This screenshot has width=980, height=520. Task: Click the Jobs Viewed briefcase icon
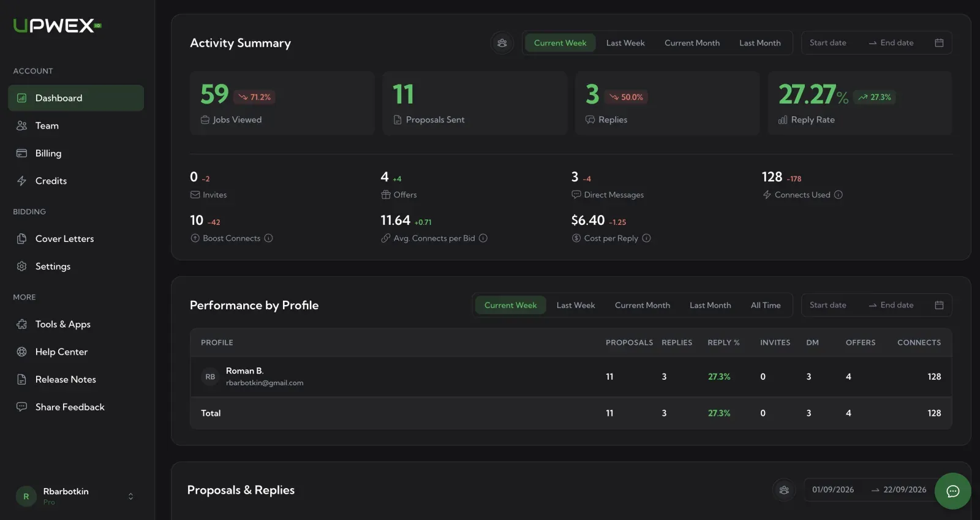click(205, 120)
